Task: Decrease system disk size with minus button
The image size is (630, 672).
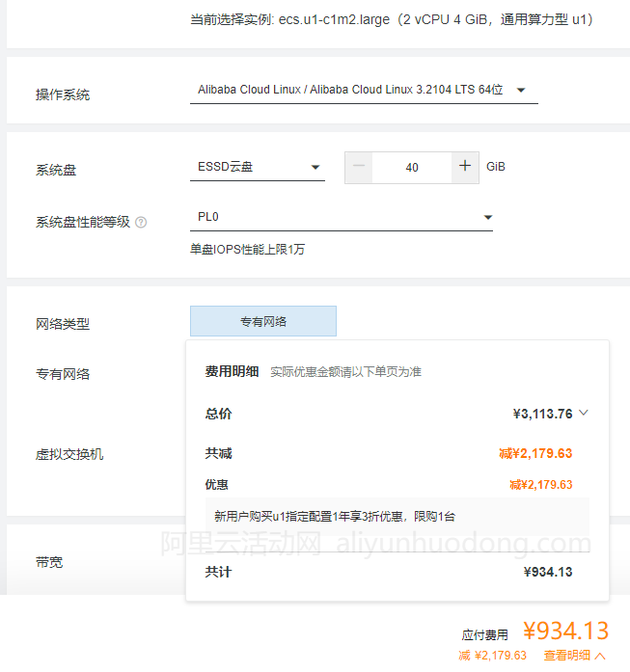Action: click(359, 167)
